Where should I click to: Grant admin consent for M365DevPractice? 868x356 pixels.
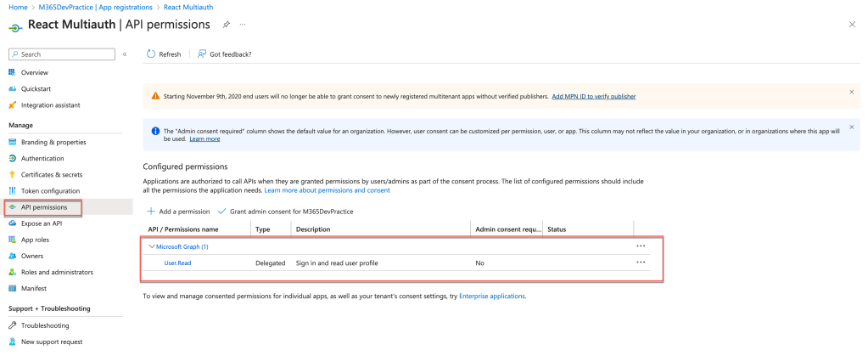pos(286,211)
